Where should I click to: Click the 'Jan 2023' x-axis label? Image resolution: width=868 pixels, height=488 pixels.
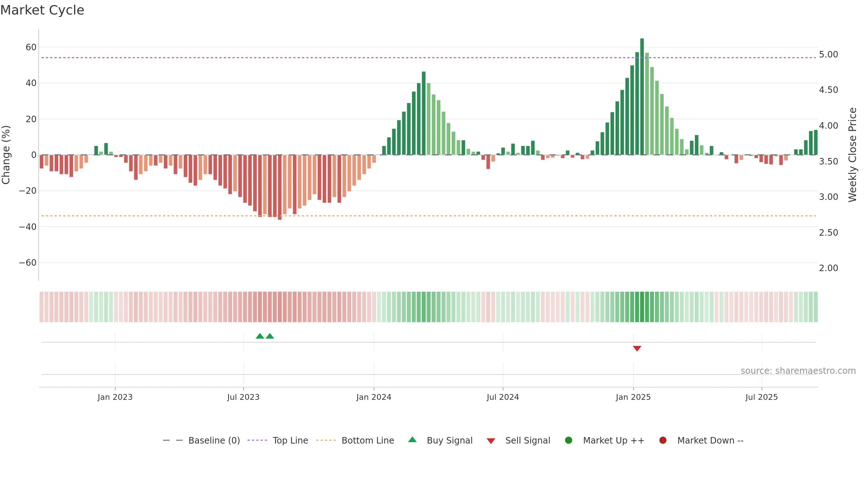point(115,397)
